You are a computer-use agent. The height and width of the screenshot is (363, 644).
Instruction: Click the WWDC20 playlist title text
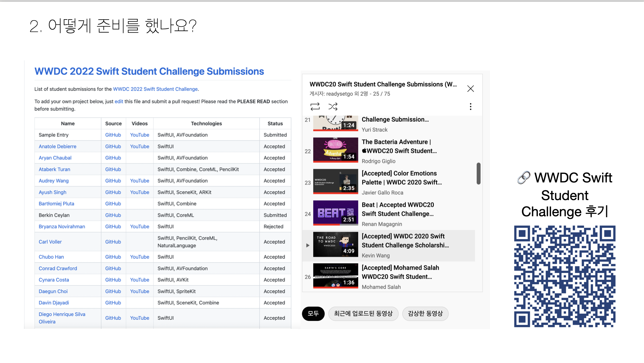pyautogui.click(x=383, y=84)
